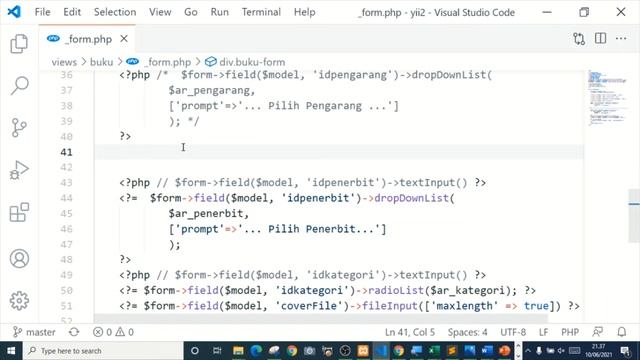This screenshot has width=640, height=360.
Task: Open the Windows Start button
Action: click(11, 351)
